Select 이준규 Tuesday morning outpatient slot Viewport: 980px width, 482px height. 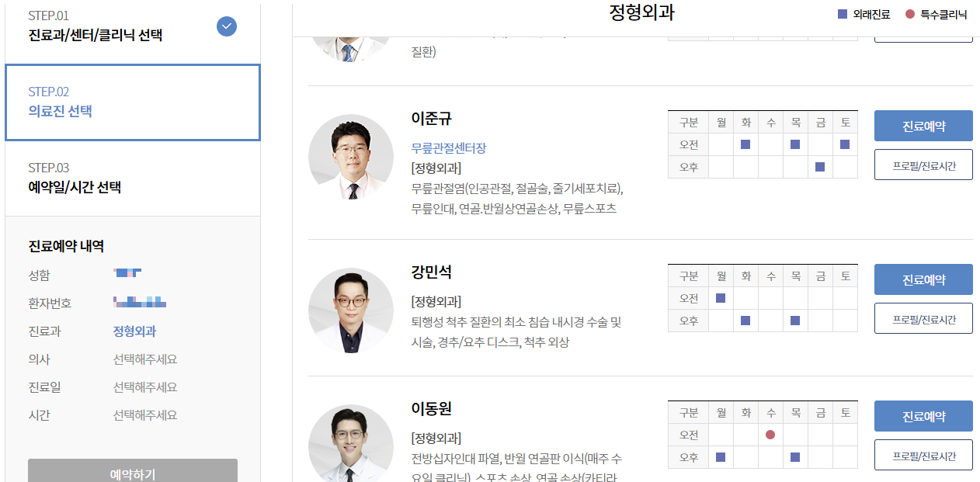pyautogui.click(x=745, y=144)
